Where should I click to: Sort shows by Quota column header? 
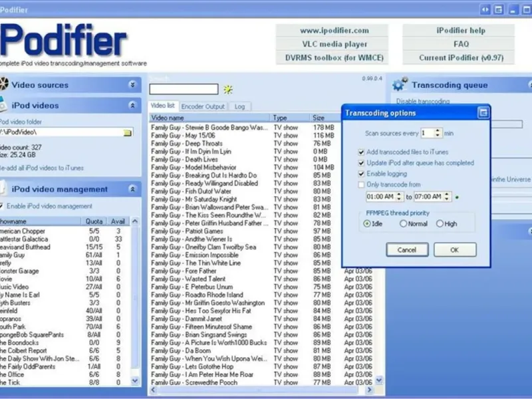(x=94, y=221)
